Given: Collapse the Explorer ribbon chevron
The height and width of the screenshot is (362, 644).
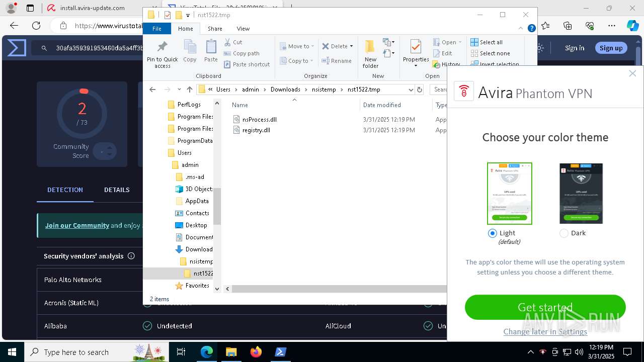Looking at the screenshot, I should coord(521,29).
